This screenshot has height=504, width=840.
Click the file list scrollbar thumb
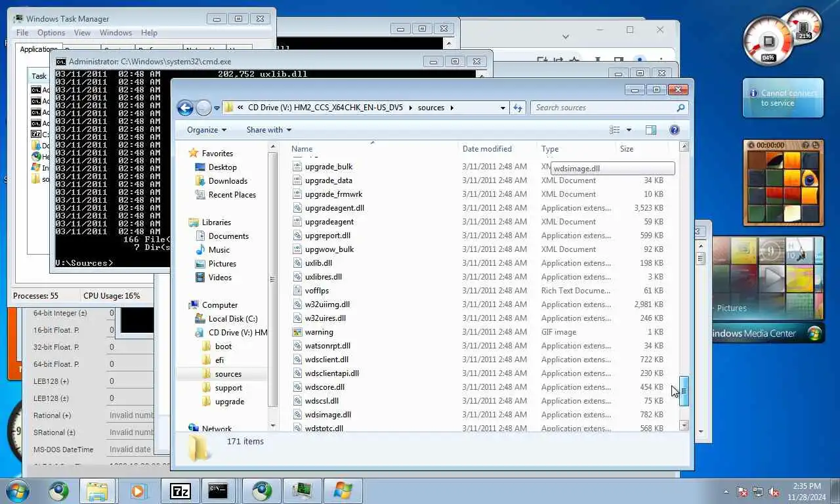pyautogui.click(x=684, y=391)
